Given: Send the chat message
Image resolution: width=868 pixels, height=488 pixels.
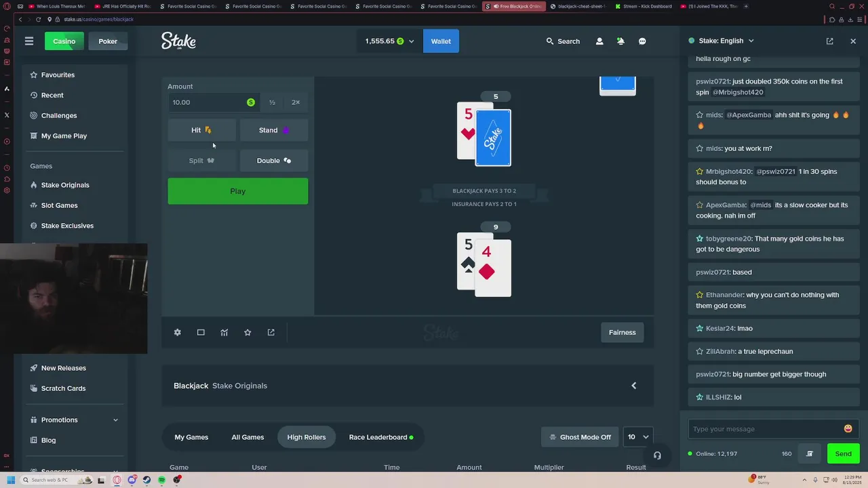Looking at the screenshot, I should [x=844, y=454].
